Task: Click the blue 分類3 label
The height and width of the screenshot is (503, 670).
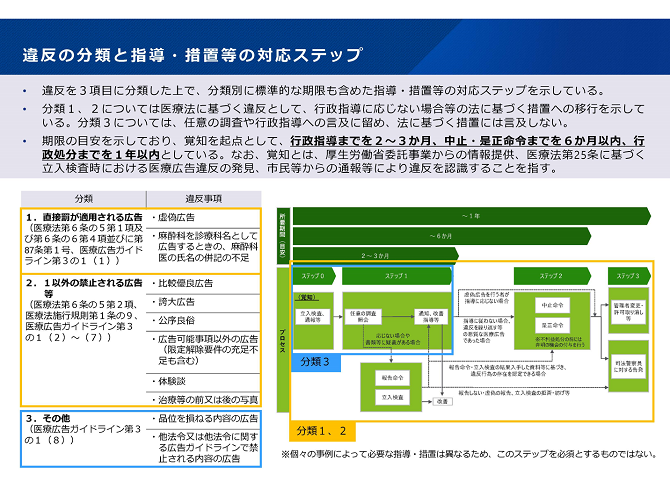Action: pyautogui.click(x=315, y=362)
